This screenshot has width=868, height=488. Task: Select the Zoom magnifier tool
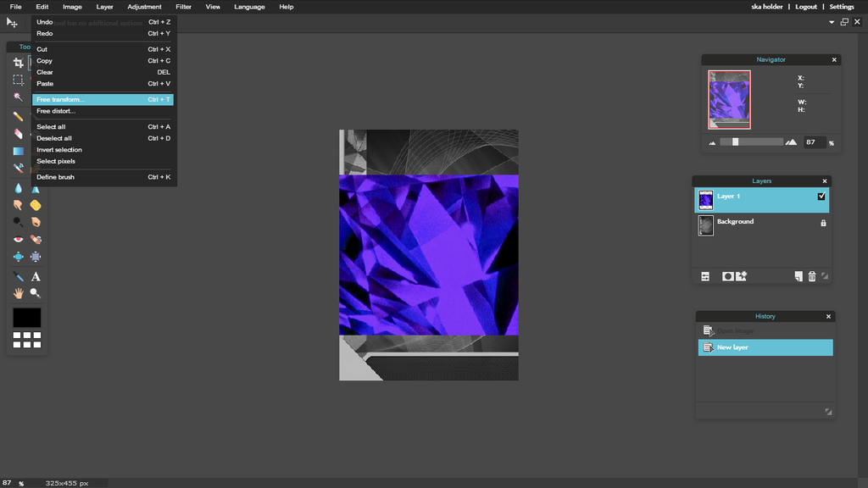tap(36, 293)
